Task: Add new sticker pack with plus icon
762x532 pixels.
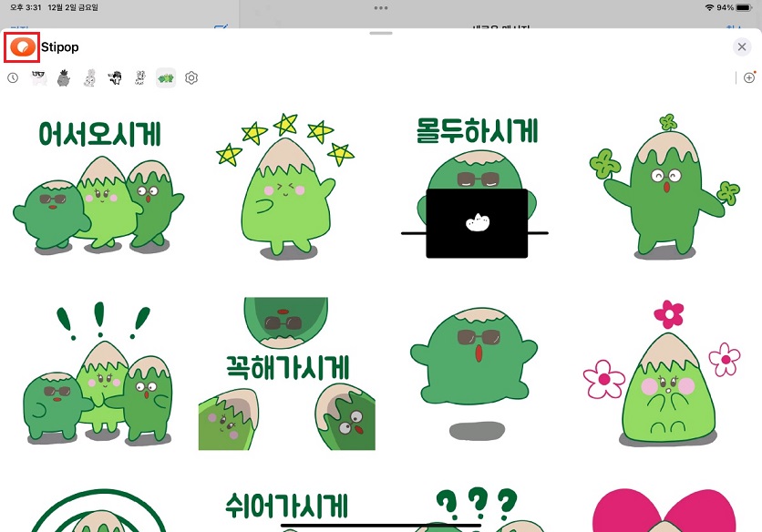Action: pyautogui.click(x=749, y=77)
